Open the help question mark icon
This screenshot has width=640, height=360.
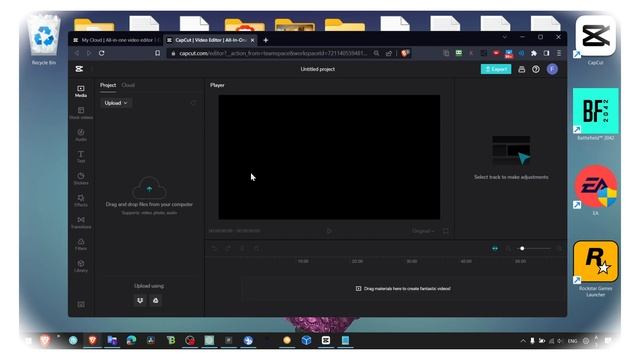pos(536,69)
